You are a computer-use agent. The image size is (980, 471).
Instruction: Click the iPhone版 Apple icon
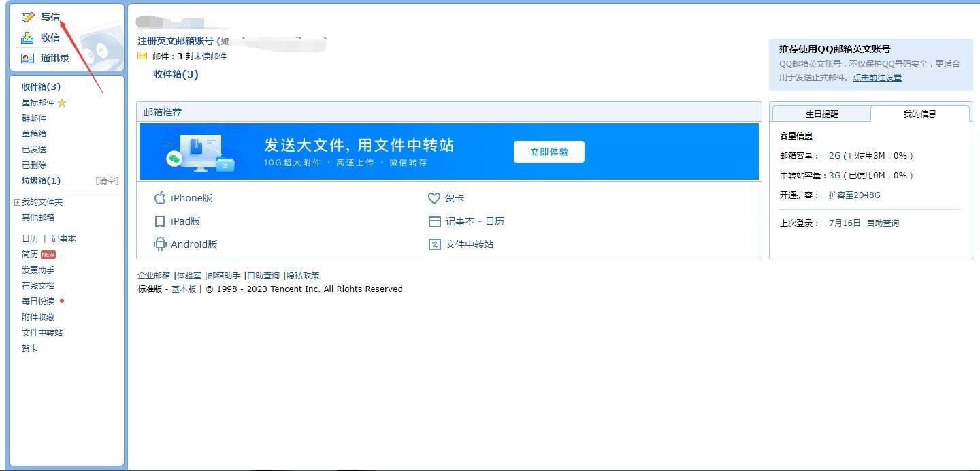tap(160, 198)
